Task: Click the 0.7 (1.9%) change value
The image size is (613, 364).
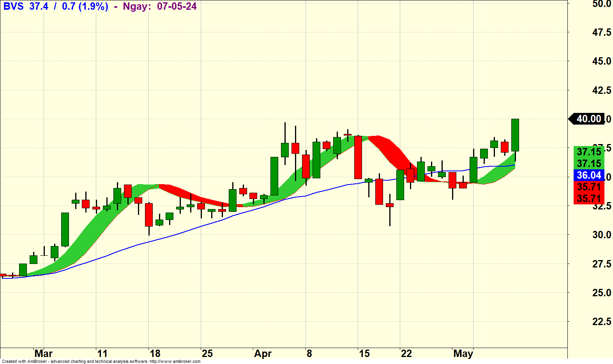Action: [85, 6]
